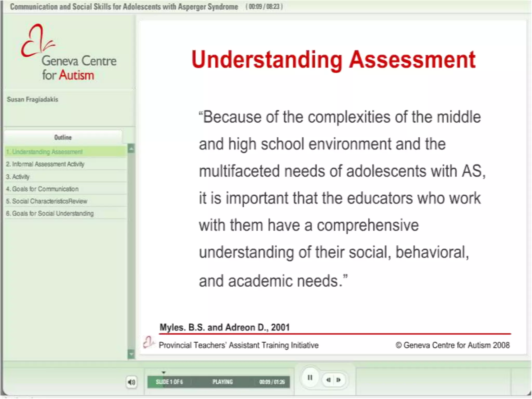Image resolution: width=532 pixels, height=399 pixels.
Task: Go to the previous slide
Action: [329, 380]
